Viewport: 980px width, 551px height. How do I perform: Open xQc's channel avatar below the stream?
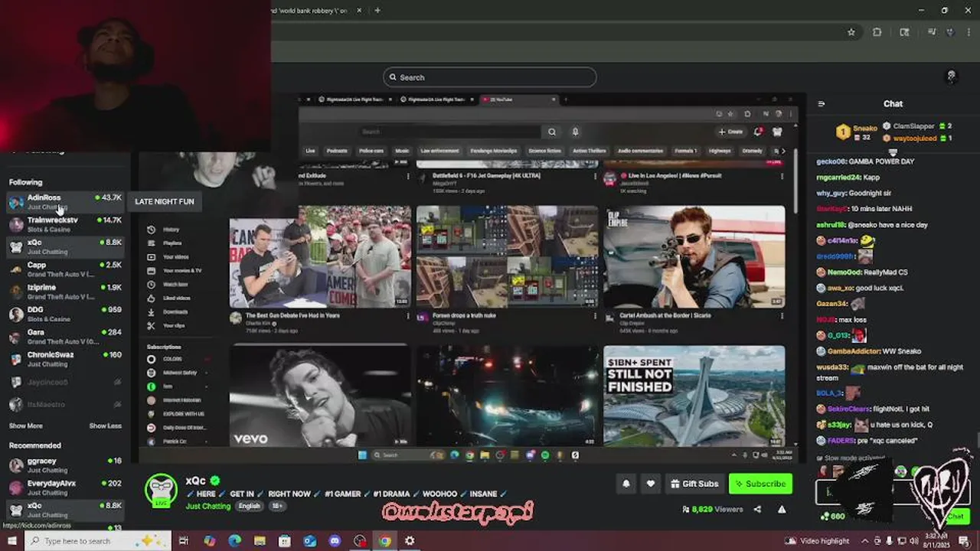pyautogui.click(x=162, y=490)
